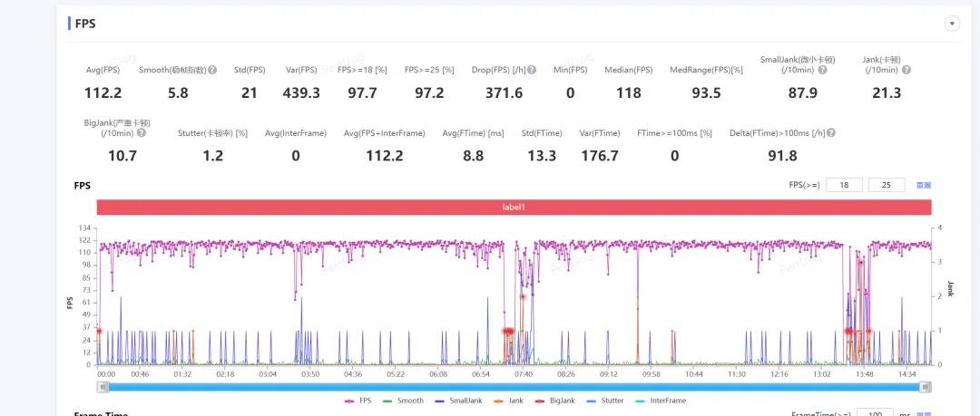This screenshot has height=416, width=980.
Task: Click the FPS section heading
Action: tap(85, 24)
